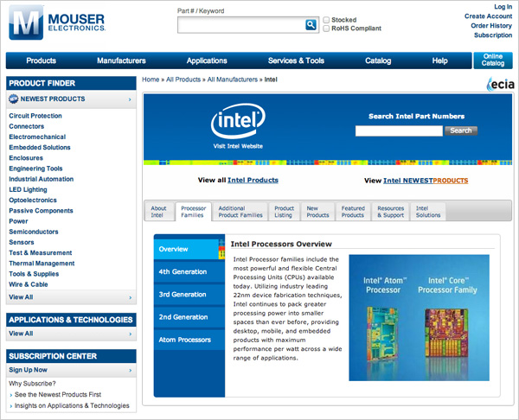519x420 pixels.
Task: Open the Circuit Protection category
Action: pos(35,116)
